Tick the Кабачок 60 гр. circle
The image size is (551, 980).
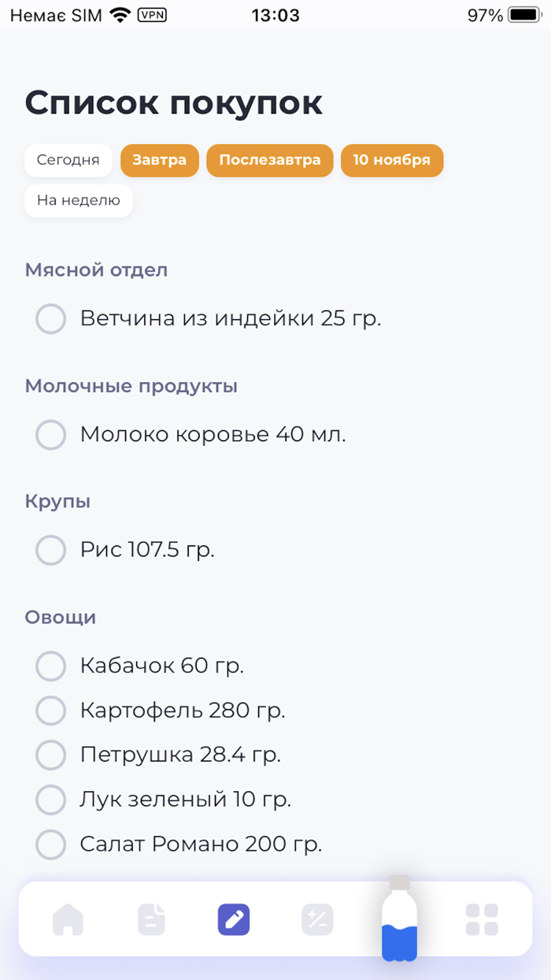click(50, 666)
